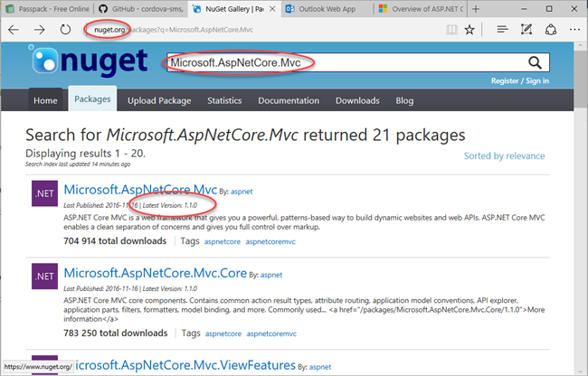This screenshot has height=376, width=588.
Task: Click aspnet author link for Mvc.Core
Action: (x=271, y=275)
